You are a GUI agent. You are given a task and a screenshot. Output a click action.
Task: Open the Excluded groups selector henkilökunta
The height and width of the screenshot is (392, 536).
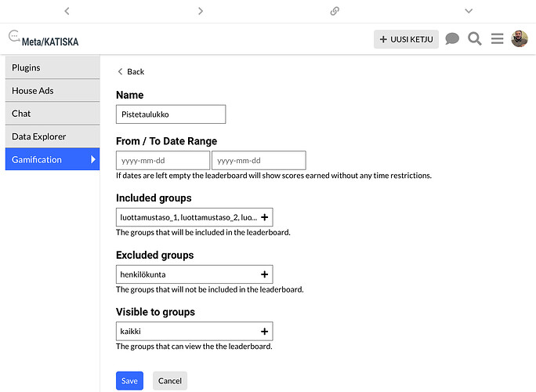pyautogui.click(x=194, y=274)
